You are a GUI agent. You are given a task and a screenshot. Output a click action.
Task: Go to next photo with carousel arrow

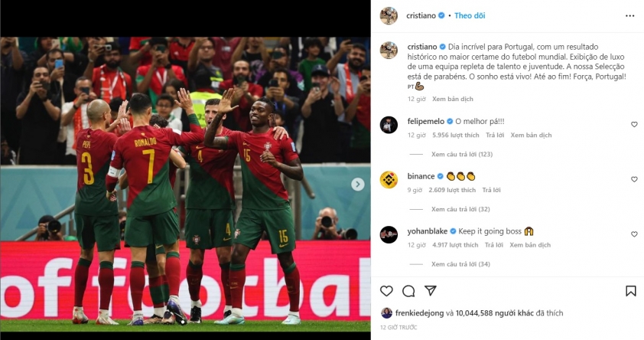point(357,185)
